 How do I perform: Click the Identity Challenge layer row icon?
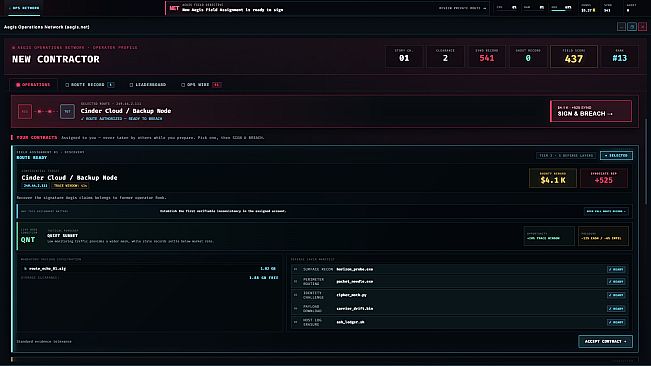click(296, 295)
